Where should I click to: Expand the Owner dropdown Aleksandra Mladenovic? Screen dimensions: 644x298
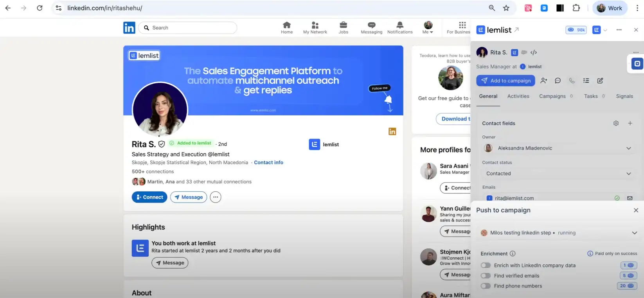pos(558,148)
